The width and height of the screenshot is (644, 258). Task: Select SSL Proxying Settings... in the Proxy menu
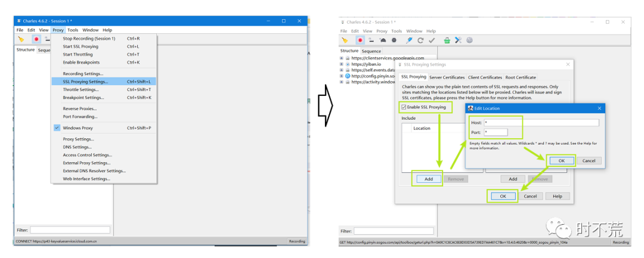(x=104, y=82)
